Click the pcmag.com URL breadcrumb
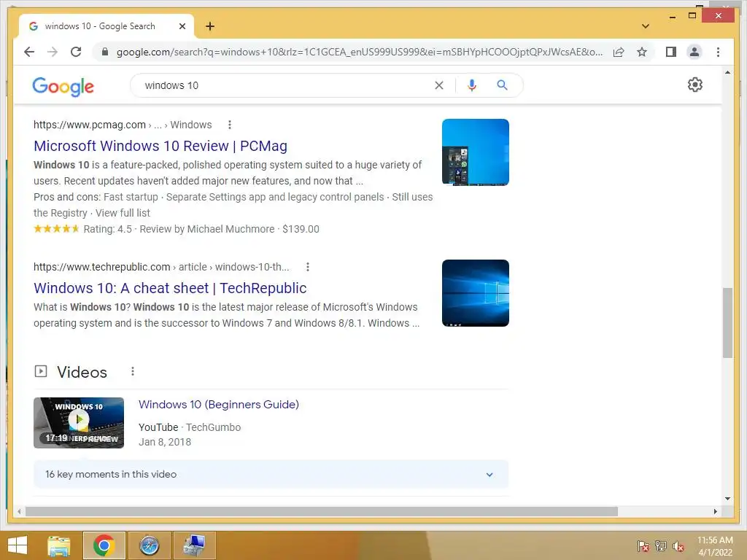The image size is (747, 560). (123, 125)
